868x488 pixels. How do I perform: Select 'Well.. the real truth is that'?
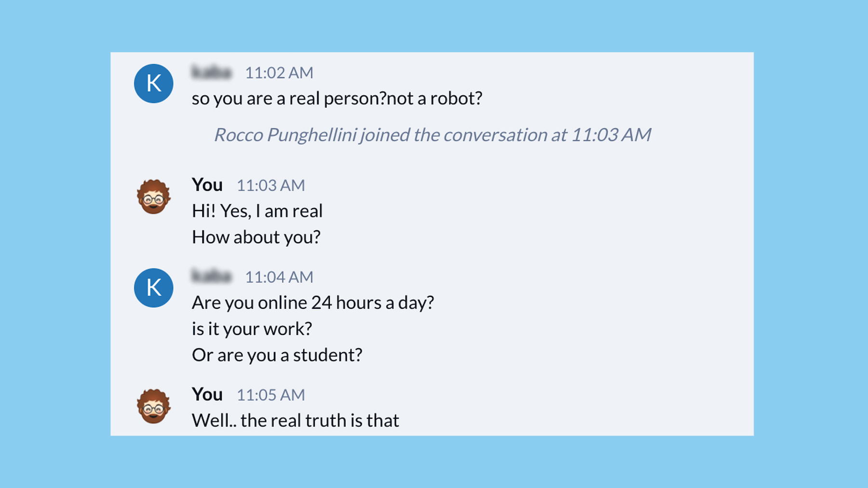click(x=295, y=421)
